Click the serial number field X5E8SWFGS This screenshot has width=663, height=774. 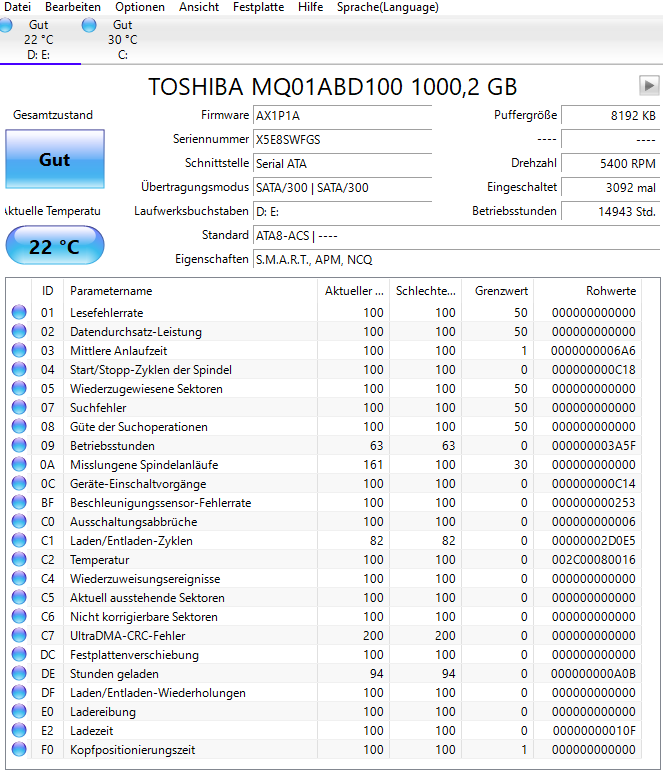click(x=343, y=140)
